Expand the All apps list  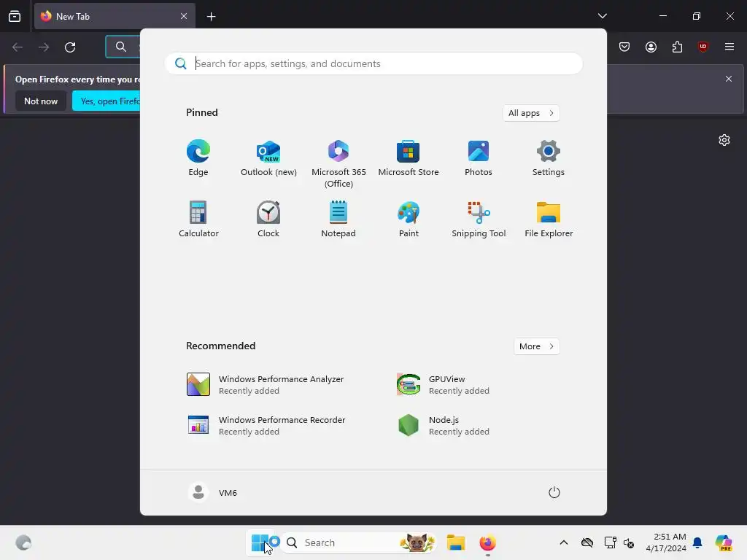coord(531,113)
